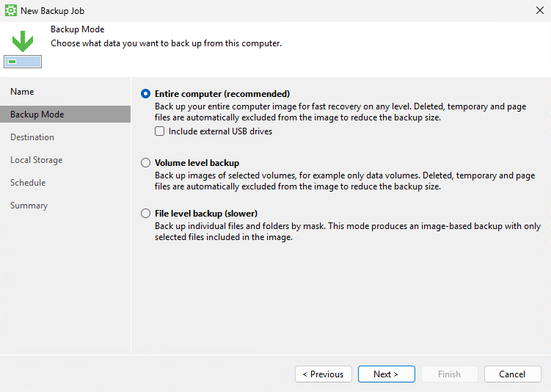
Task: Select Entire computer (recommended) radio button
Action: pos(145,94)
